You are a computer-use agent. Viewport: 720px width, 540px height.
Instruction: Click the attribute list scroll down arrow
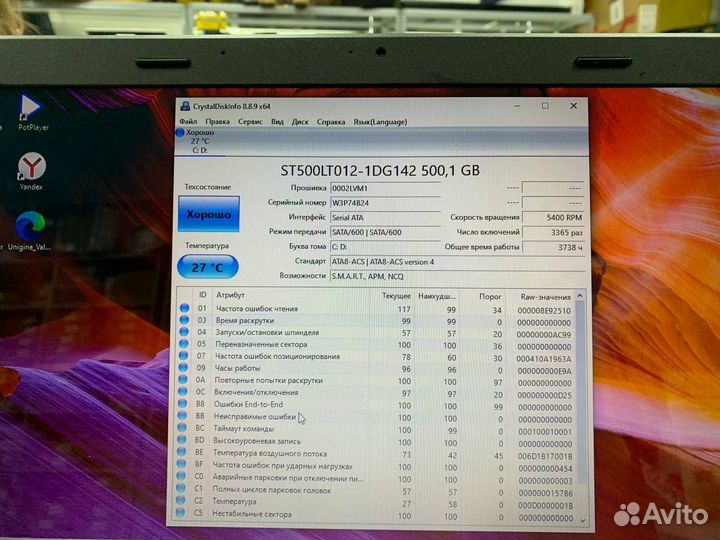tap(583, 520)
